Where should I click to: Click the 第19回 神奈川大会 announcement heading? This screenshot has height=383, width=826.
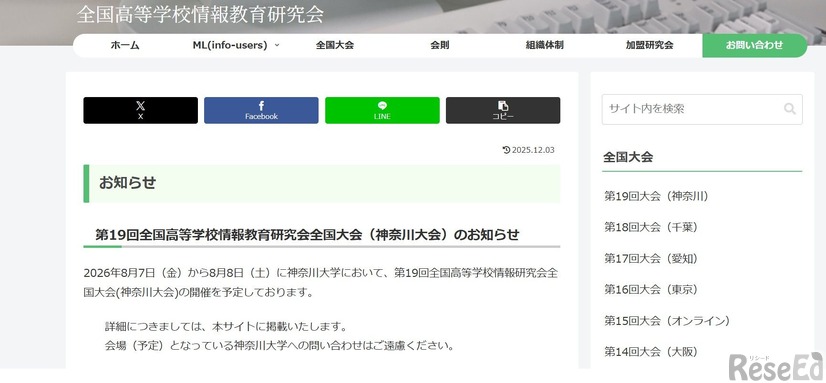pyautogui.click(x=307, y=234)
